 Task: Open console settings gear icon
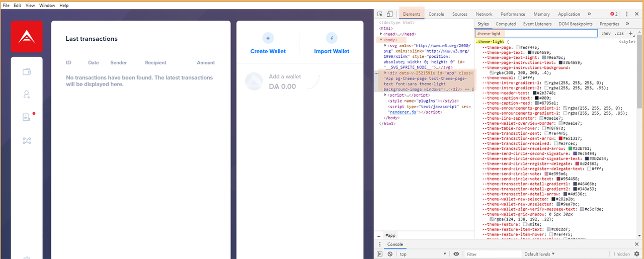(x=637, y=254)
